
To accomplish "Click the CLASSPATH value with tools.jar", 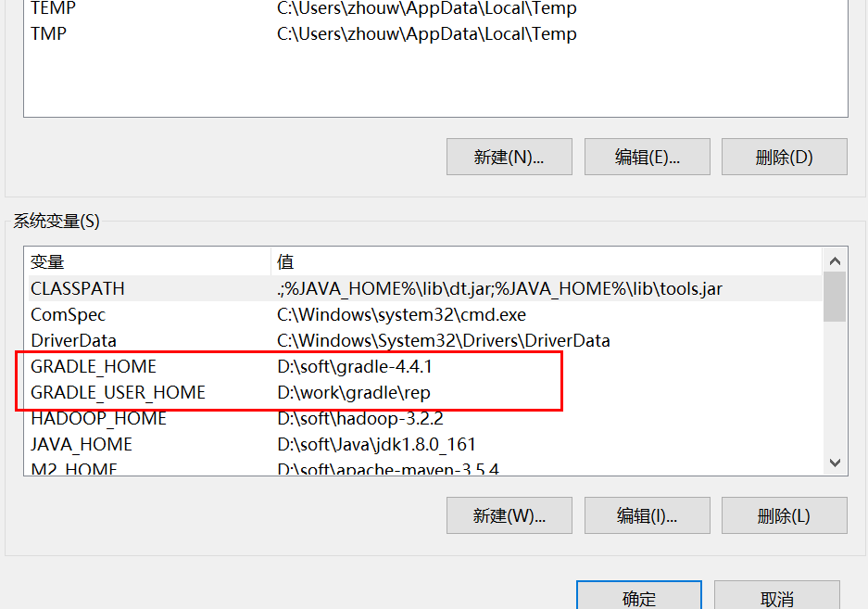I will [499, 288].
